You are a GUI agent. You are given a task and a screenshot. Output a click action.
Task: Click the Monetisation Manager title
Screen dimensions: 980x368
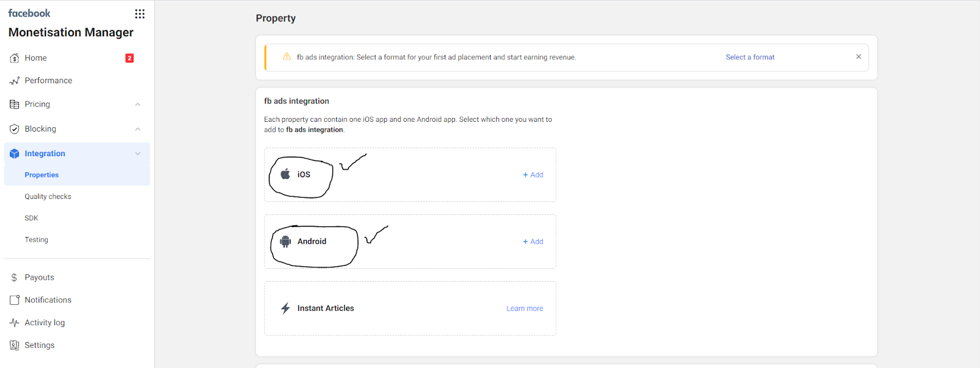(71, 32)
